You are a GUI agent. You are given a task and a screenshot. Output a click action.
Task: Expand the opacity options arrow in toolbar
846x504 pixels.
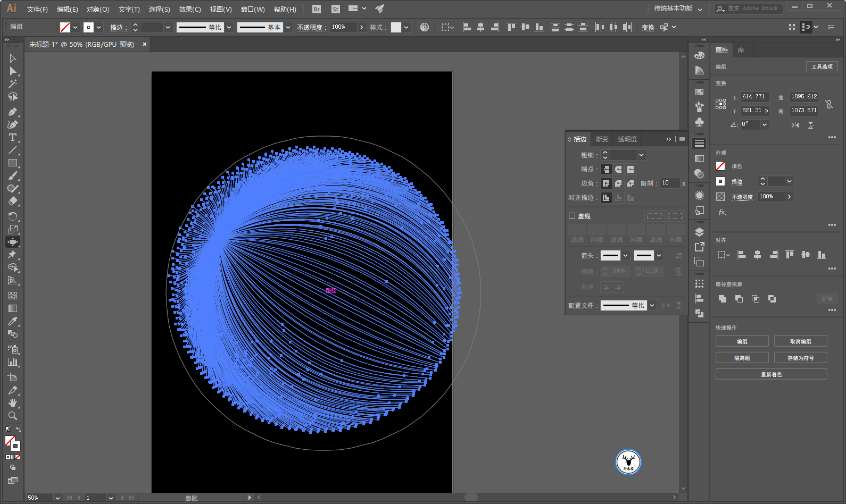tap(362, 27)
